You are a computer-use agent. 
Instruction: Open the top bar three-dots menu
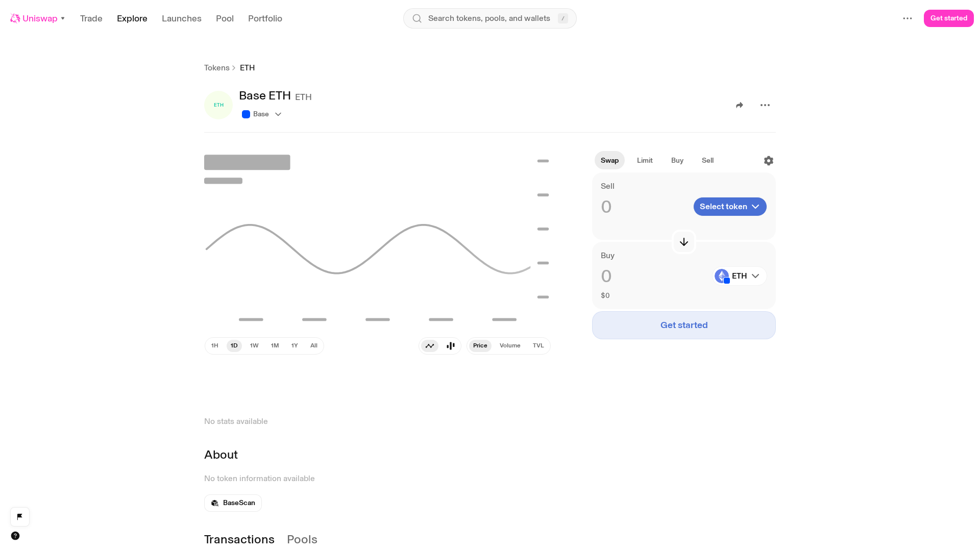(908, 18)
